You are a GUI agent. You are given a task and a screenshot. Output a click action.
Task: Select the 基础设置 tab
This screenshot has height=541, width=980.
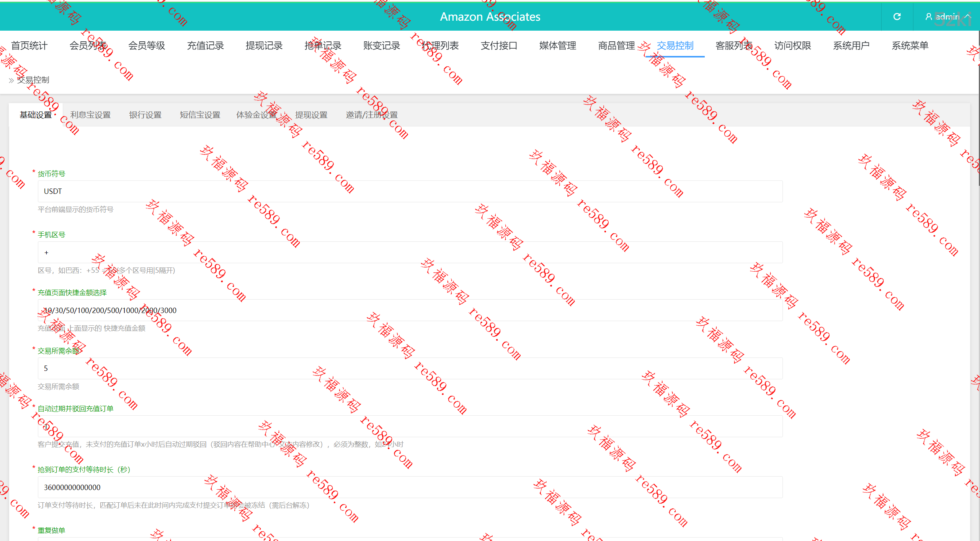(x=36, y=115)
